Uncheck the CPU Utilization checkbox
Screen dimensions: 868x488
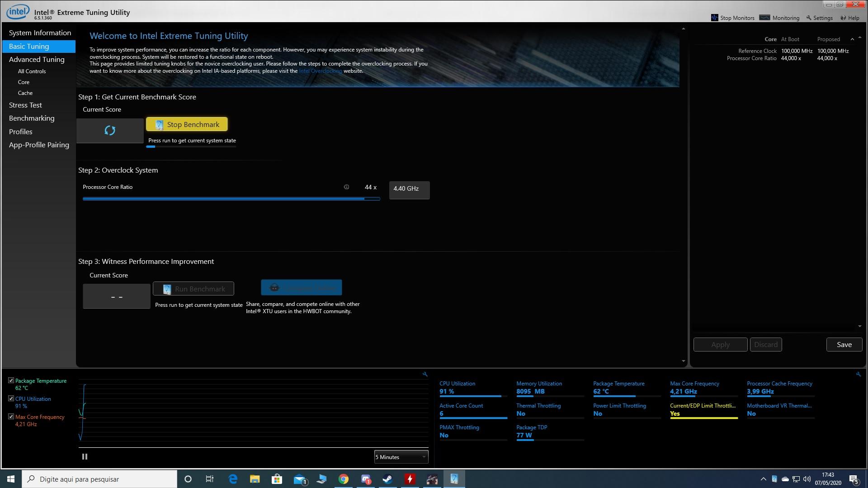click(11, 399)
